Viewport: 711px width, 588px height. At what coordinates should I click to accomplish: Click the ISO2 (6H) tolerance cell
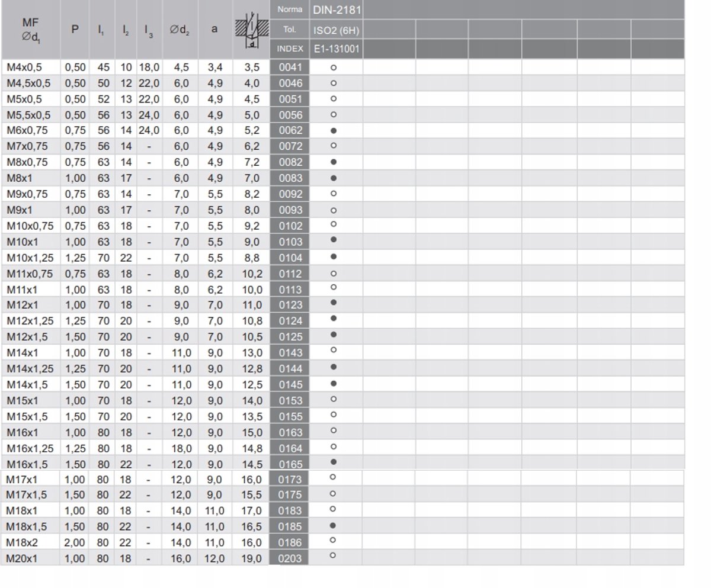tap(336, 30)
